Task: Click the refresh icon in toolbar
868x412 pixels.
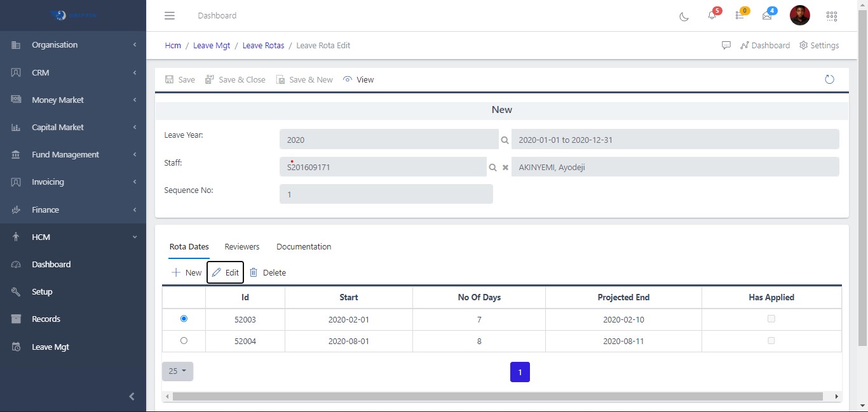Action: point(829,79)
